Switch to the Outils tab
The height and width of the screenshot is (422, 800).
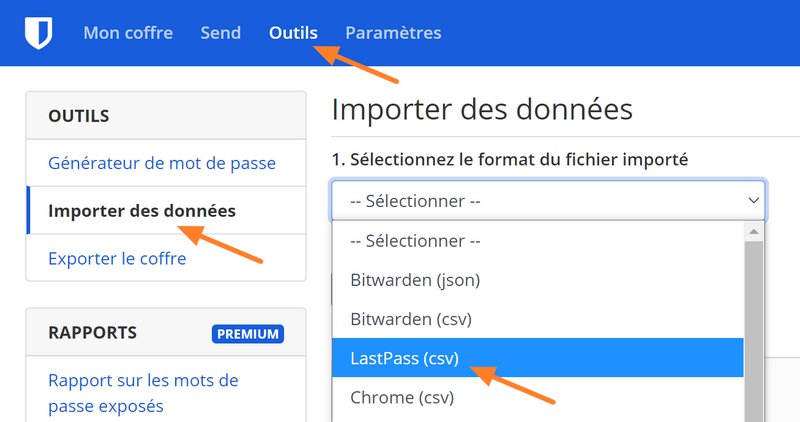(x=293, y=33)
